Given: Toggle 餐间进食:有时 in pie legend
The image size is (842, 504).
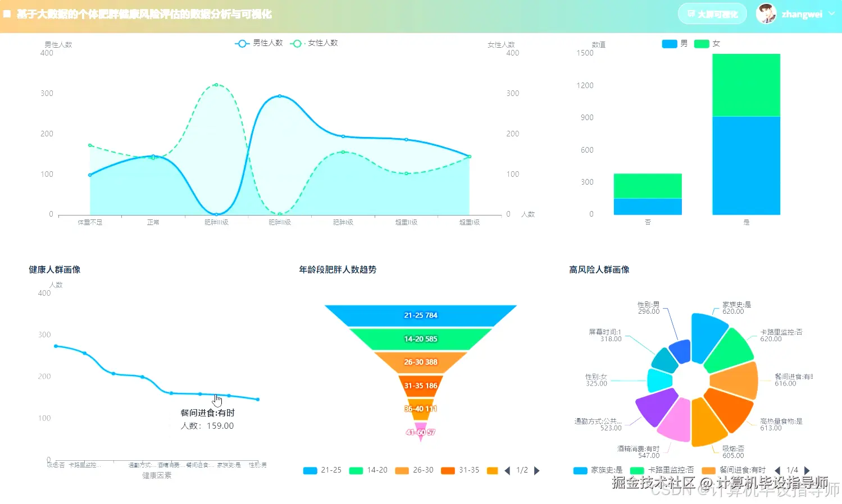Looking at the screenshot, I should (734, 470).
